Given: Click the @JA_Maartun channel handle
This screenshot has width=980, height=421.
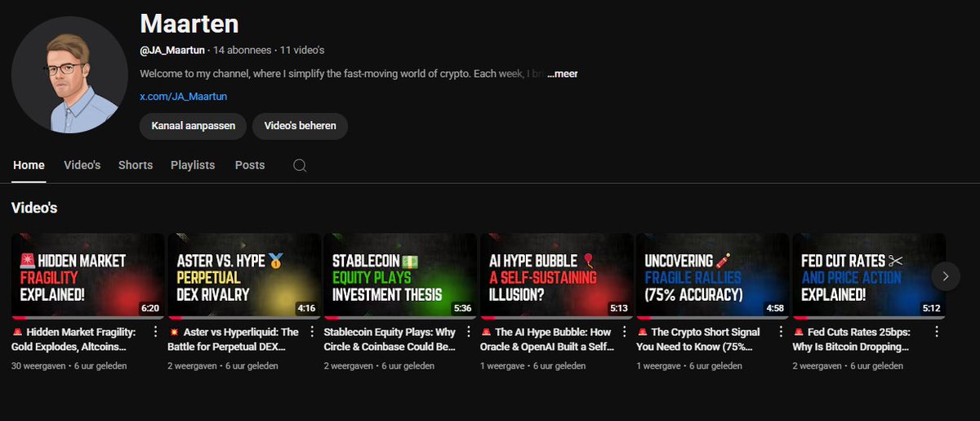Looking at the screenshot, I should [x=172, y=51].
